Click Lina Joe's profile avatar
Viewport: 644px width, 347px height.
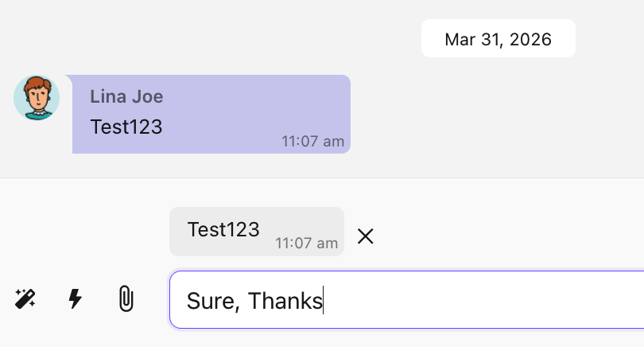pos(37,98)
